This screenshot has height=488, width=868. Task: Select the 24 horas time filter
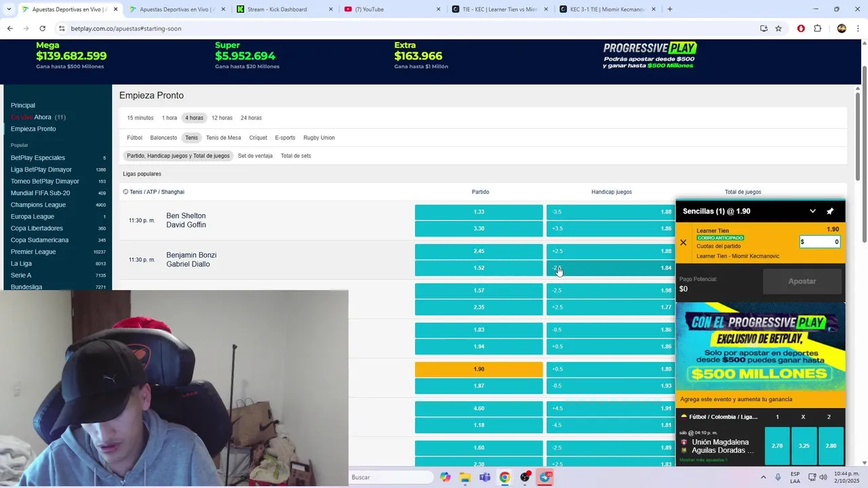pos(251,118)
